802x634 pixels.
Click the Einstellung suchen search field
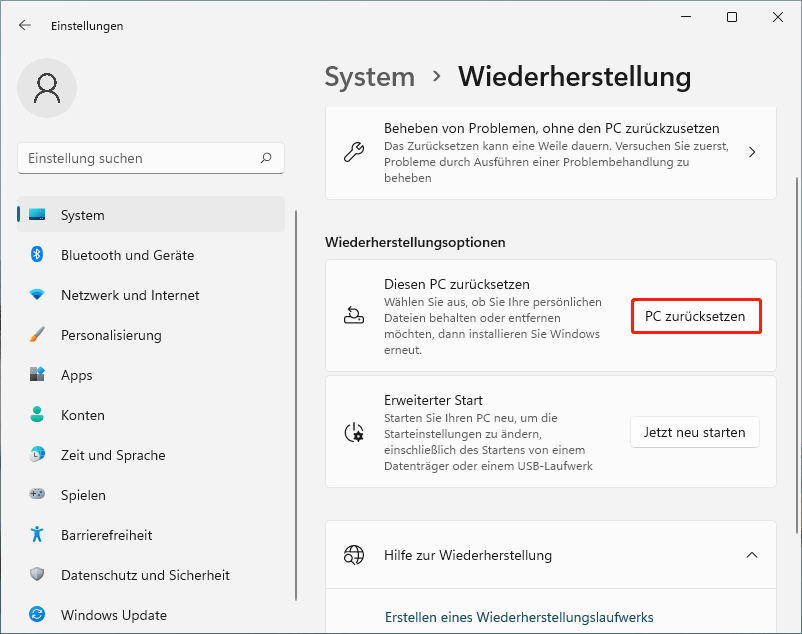[140, 158]
